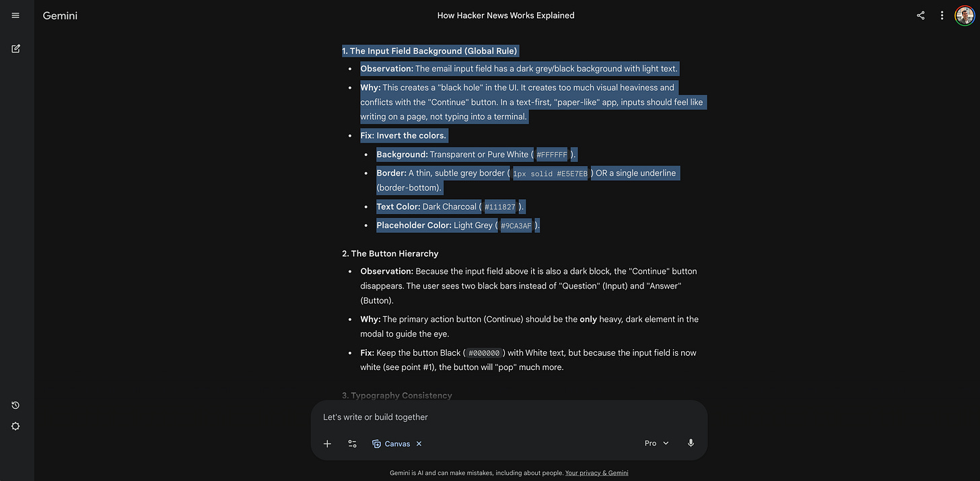Remove Canvas with the X button
Image resolution: width=980 pixels, height=481 pixels.
(x=418, y=443)
